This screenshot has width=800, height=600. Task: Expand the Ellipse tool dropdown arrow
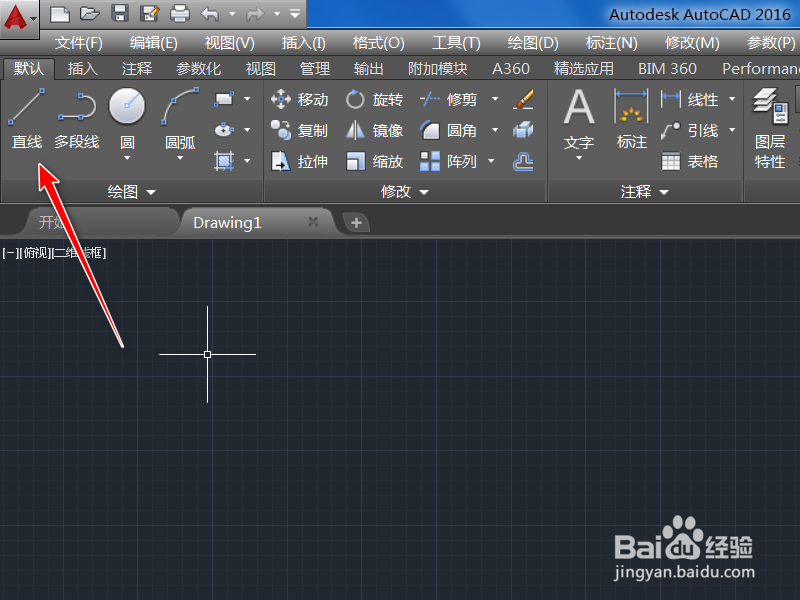pyautogui.click(x=247, y=130)
